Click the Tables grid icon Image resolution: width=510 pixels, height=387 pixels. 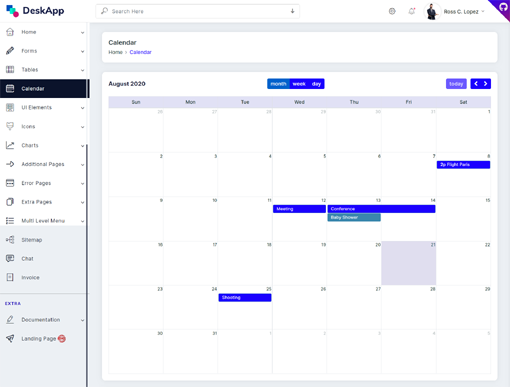(x=10, y=69)
